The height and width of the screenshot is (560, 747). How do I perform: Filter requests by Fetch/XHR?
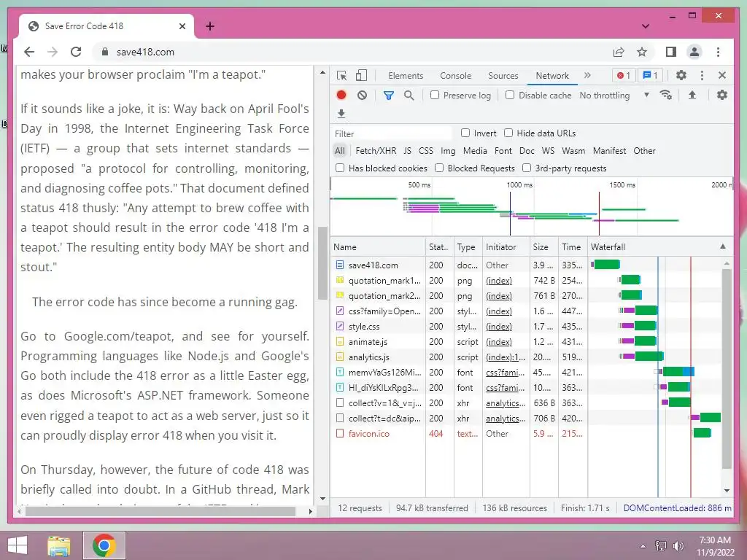376,151
